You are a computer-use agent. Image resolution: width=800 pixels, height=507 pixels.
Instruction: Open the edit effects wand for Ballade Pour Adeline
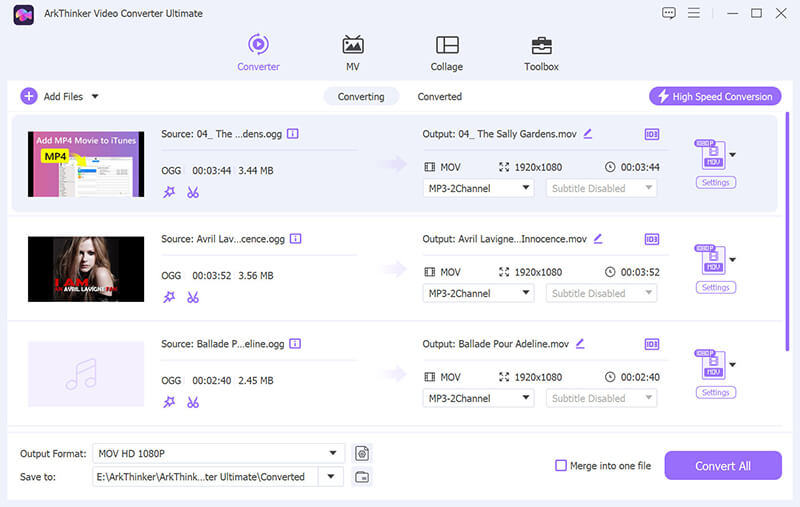pyautogui.click(x=169, y=402)
